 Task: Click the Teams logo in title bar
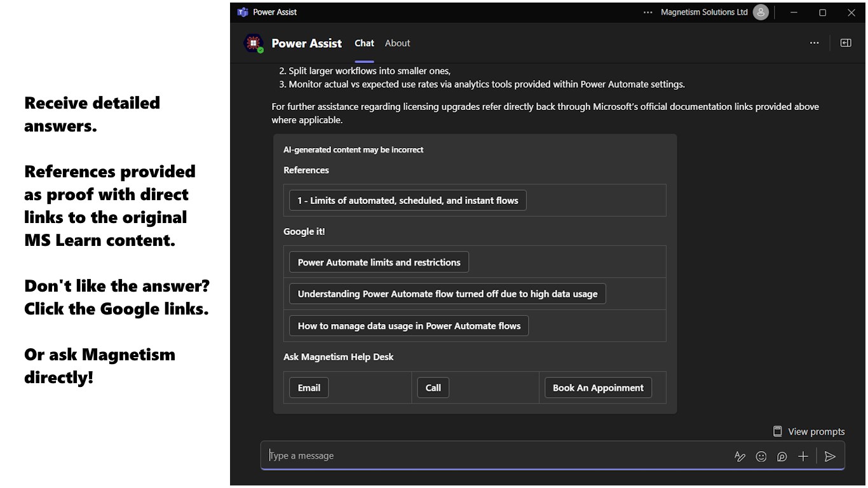coord(242,12)
